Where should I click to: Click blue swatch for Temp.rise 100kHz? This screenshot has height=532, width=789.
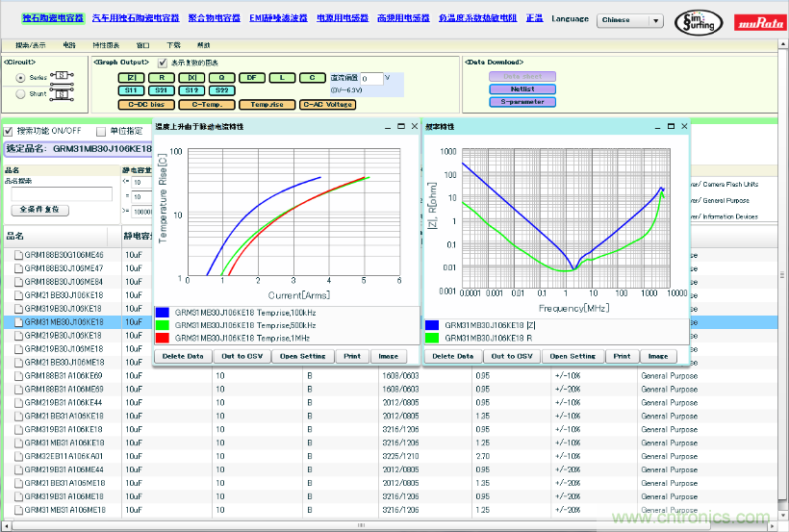pyautogui.click(x=163, y=313)
